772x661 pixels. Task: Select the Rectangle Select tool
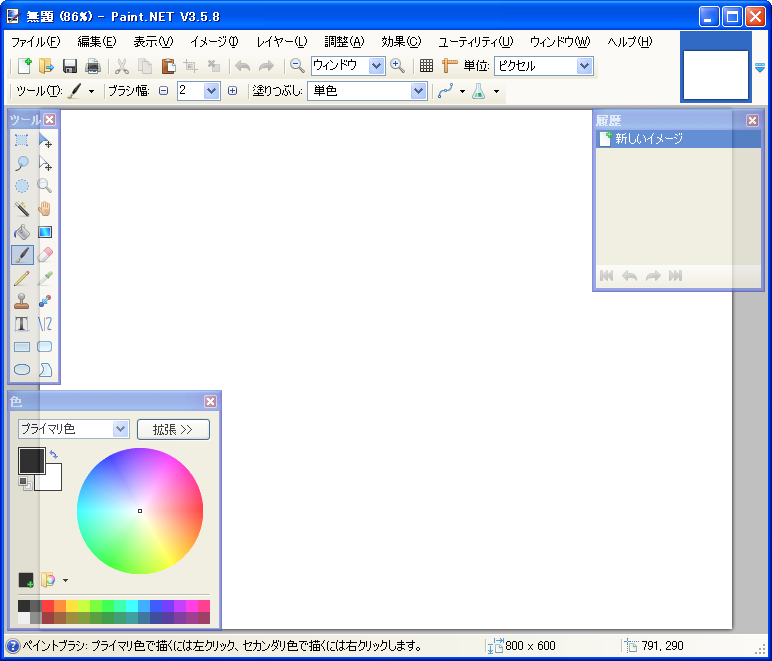22,140
